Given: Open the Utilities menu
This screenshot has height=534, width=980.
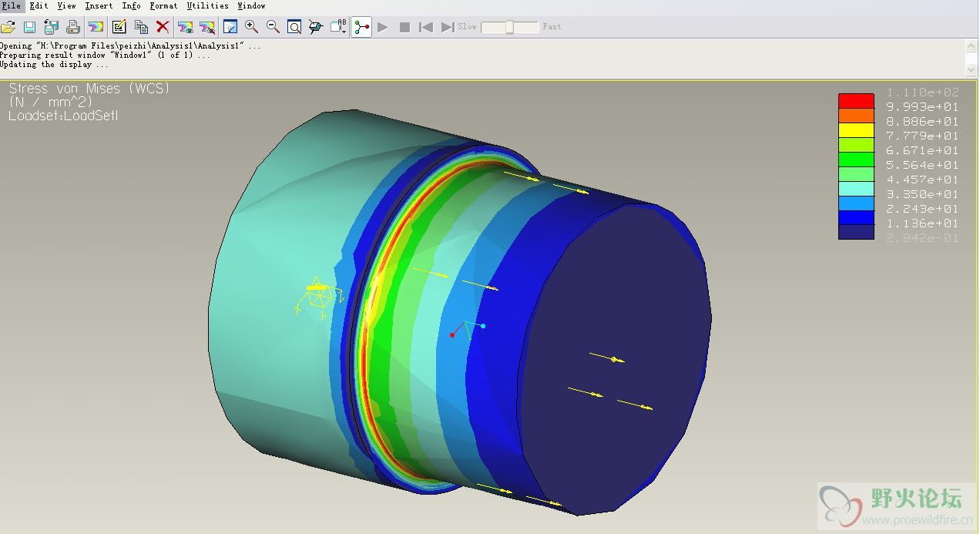Looking at the screenshot, I should 208,5.
